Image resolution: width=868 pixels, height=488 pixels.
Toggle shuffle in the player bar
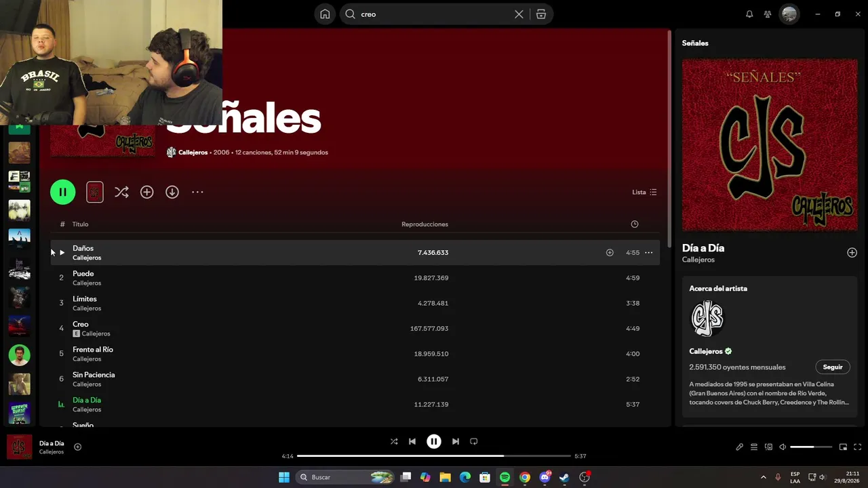tap(394, 441)
